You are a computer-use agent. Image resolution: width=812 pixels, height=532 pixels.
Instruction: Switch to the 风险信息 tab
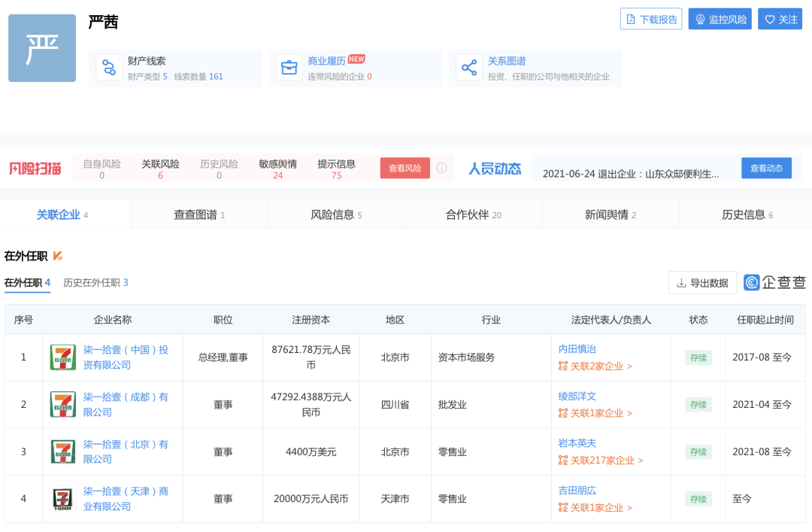click(336, 215)
